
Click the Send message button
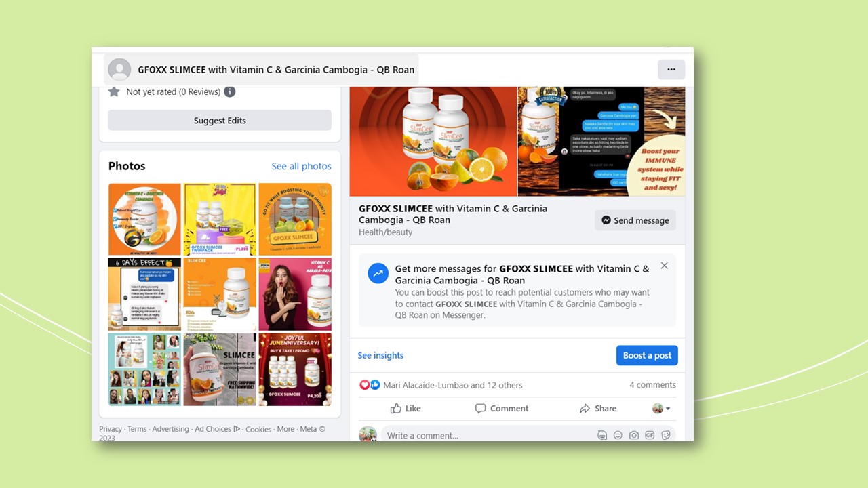pyautogui.click(x=635, y=220)
